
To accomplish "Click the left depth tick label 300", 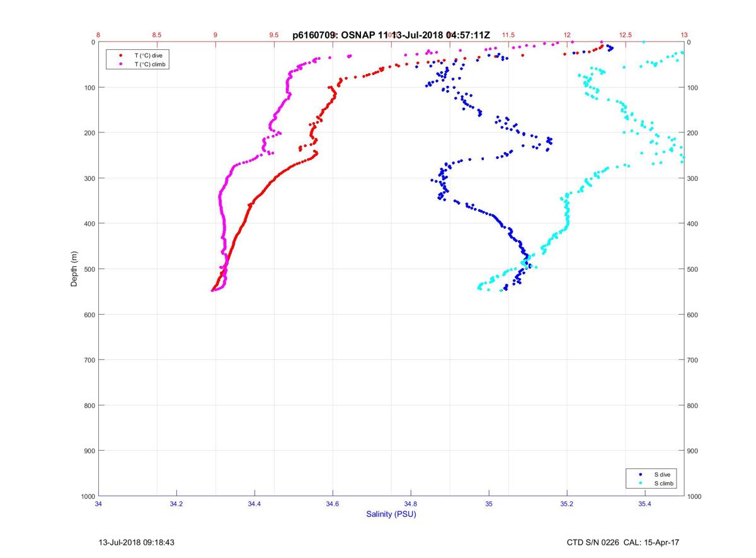I will tap(89, 178).
